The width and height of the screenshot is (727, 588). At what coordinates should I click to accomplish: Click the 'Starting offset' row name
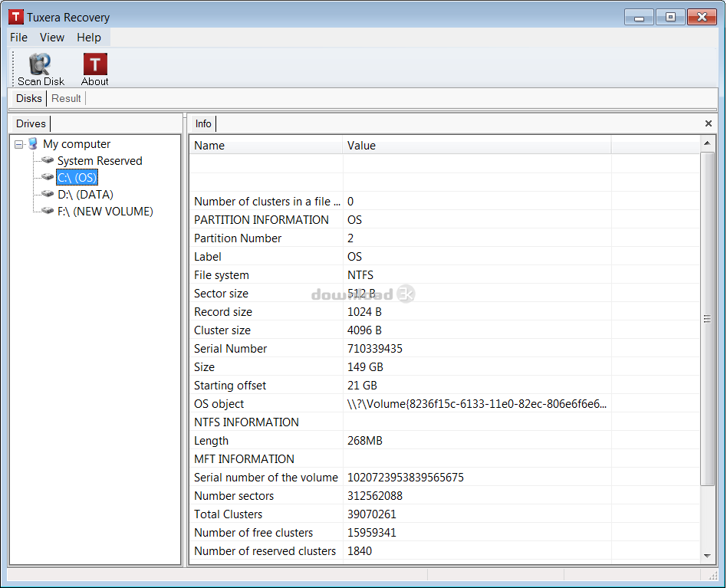pos(230,386)
